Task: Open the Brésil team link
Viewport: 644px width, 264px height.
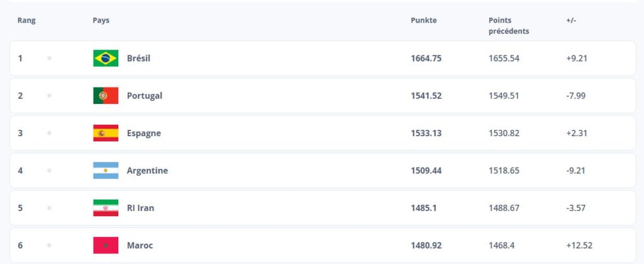Action: (138, 59)
